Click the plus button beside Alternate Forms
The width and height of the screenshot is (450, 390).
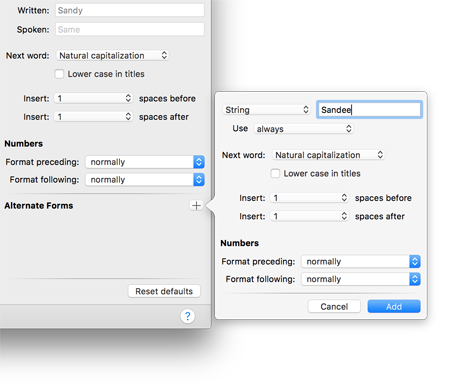[196, 205]
